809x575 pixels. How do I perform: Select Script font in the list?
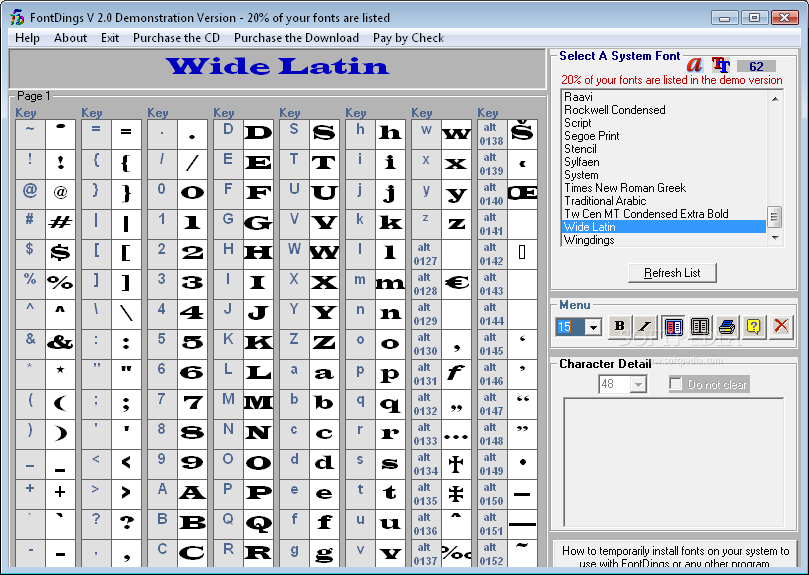point(664,123)
